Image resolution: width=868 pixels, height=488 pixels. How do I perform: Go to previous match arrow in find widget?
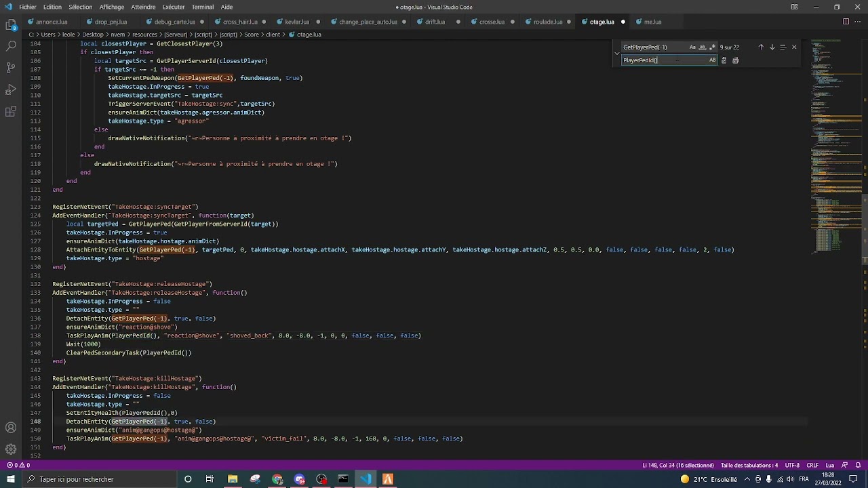(761, 47)
